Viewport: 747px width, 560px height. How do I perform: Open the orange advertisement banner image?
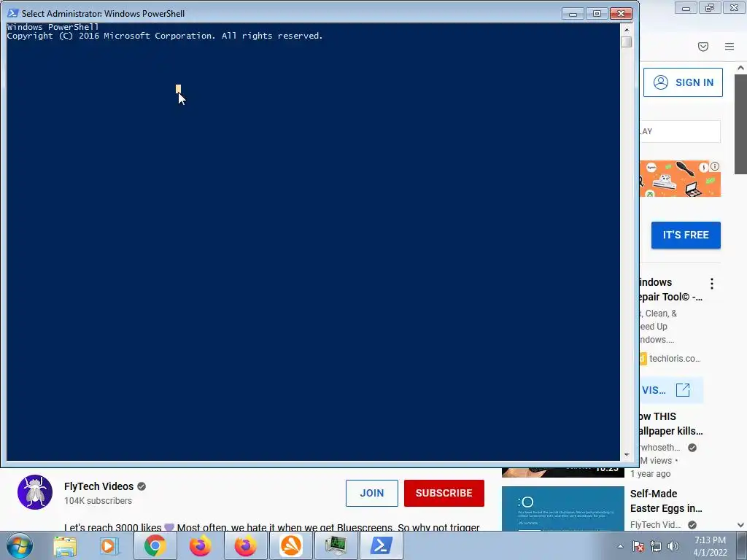click(x=680, y=179)
